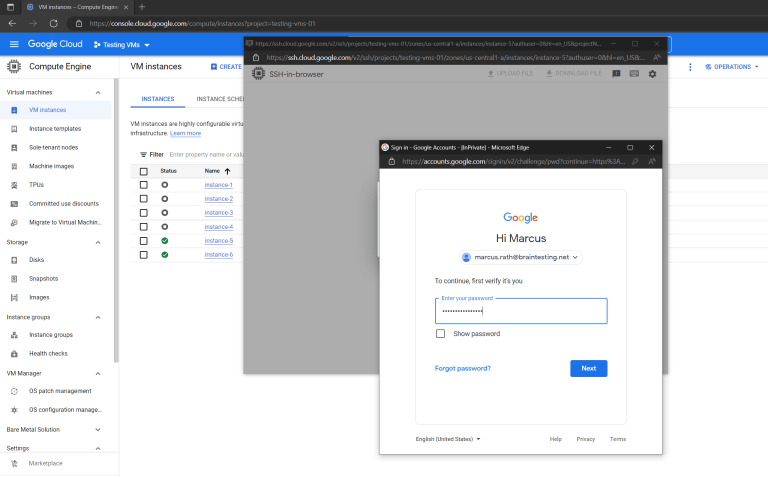Select the checkbox for instance-6
Image resolution: width=768 pixels, height=477 pixels.
(x=144, y=255)
